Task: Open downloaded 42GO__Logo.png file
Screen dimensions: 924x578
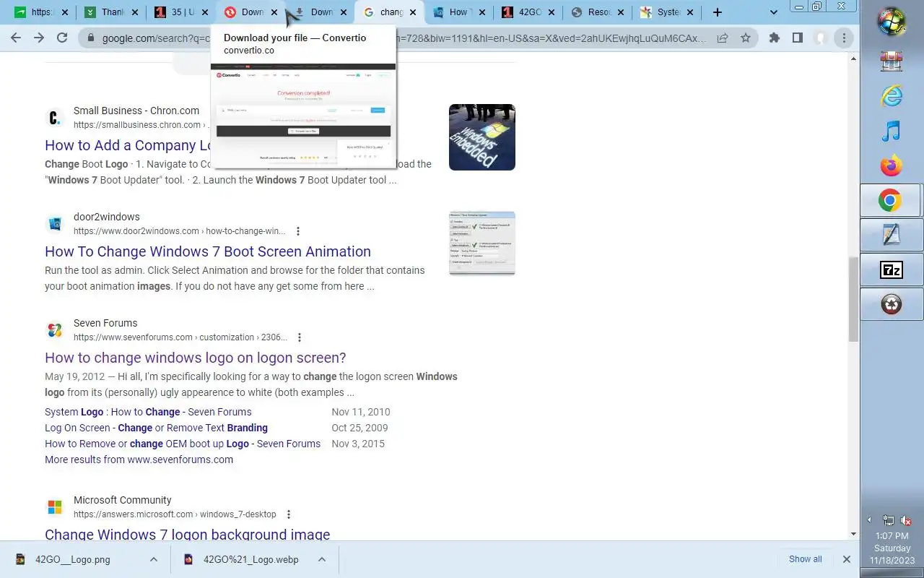Action: click(x=72, y=559)
